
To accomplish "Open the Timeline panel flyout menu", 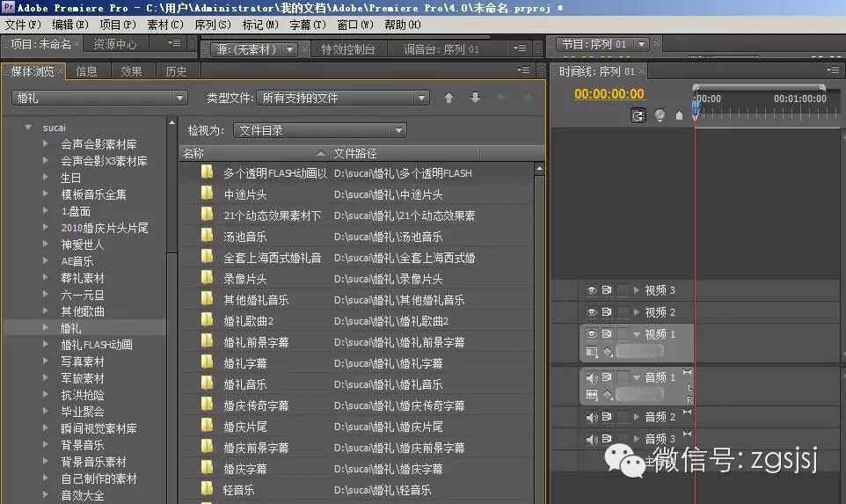I will pyautogui.click(x=833, y=69).
